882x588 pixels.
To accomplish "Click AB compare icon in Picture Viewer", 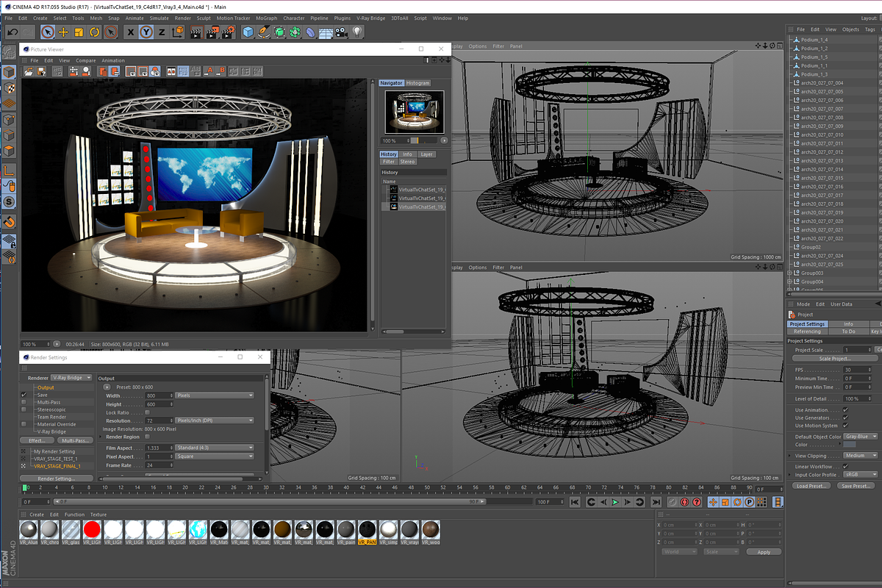I will pos(171,71).
